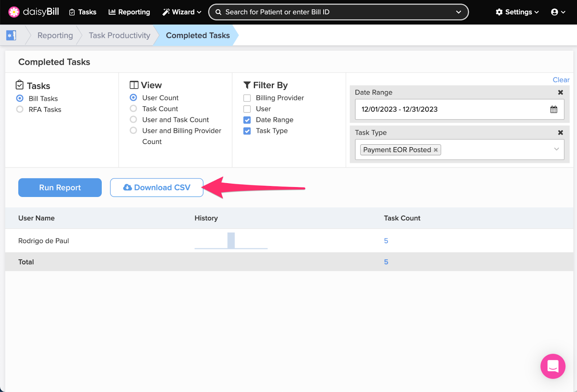This screenshot has height=392, width=577.
Task: Remove the Date Range filter with X
Action: (560, 92)
